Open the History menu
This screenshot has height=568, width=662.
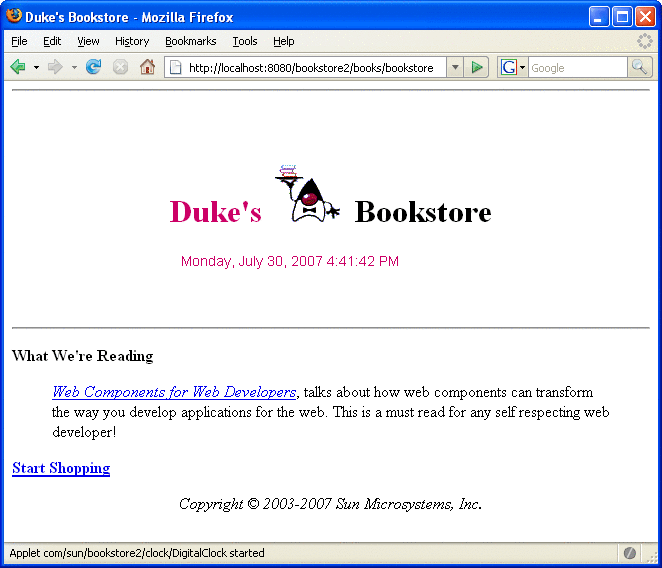132,41
